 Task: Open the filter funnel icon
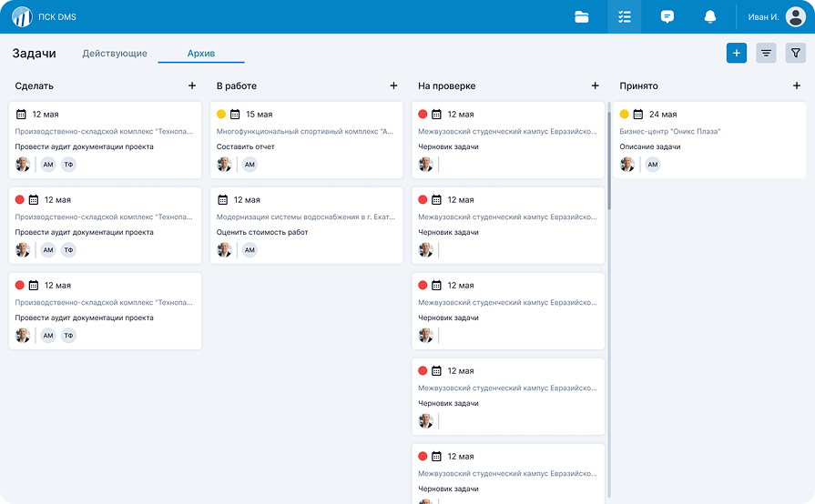click(796, 54)
